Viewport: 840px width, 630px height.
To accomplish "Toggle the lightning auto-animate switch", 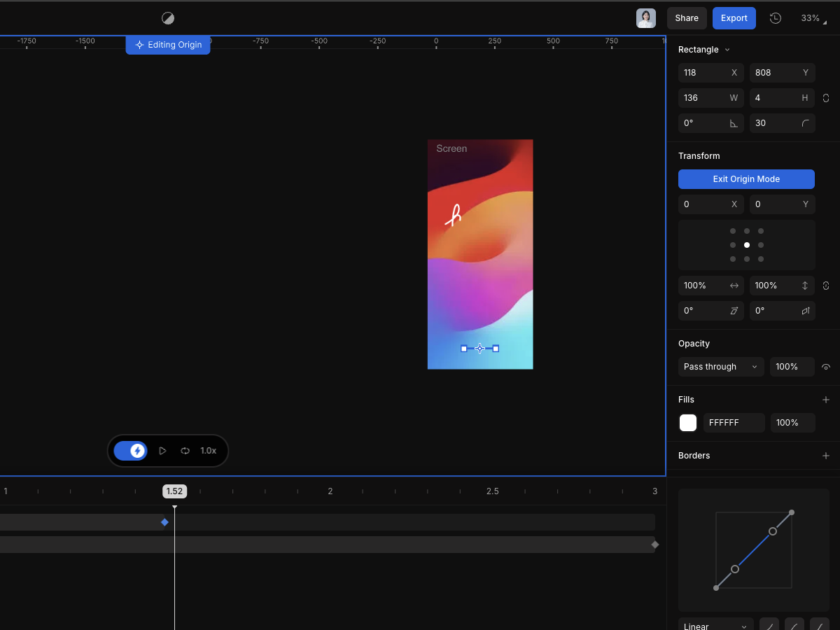I will pyautogui.click(x=130, y=451).
